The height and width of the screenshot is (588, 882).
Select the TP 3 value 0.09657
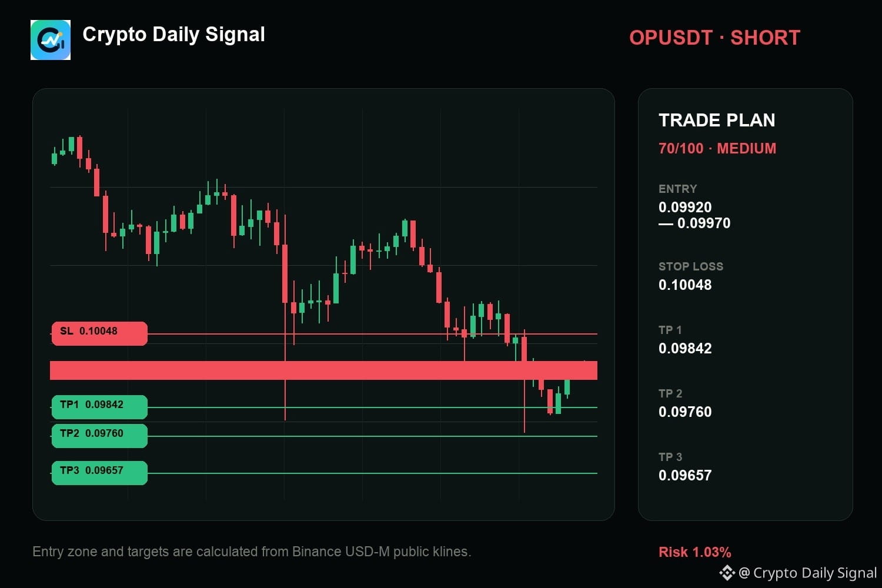point(685,475)
